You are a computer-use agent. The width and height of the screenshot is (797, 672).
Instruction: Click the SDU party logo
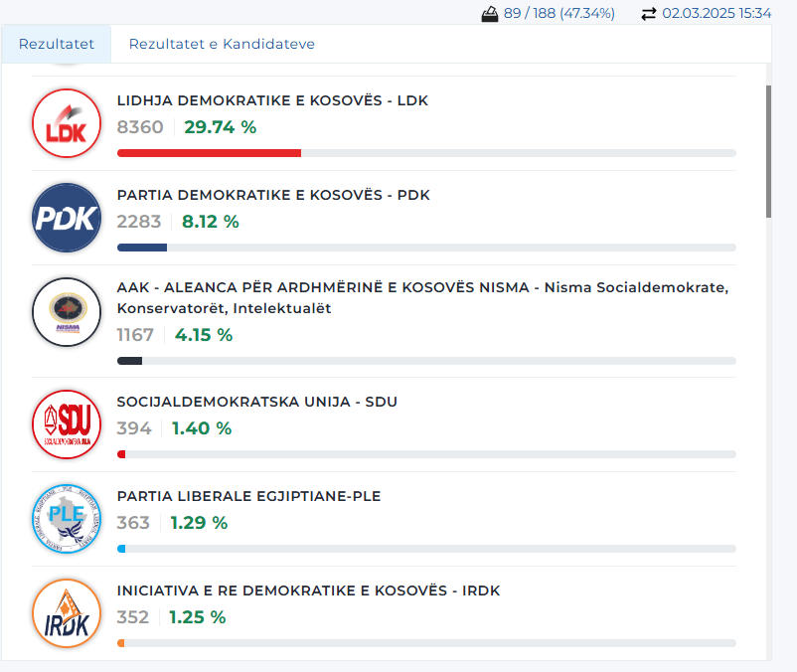pyautogui.click(x=67, y=424)
